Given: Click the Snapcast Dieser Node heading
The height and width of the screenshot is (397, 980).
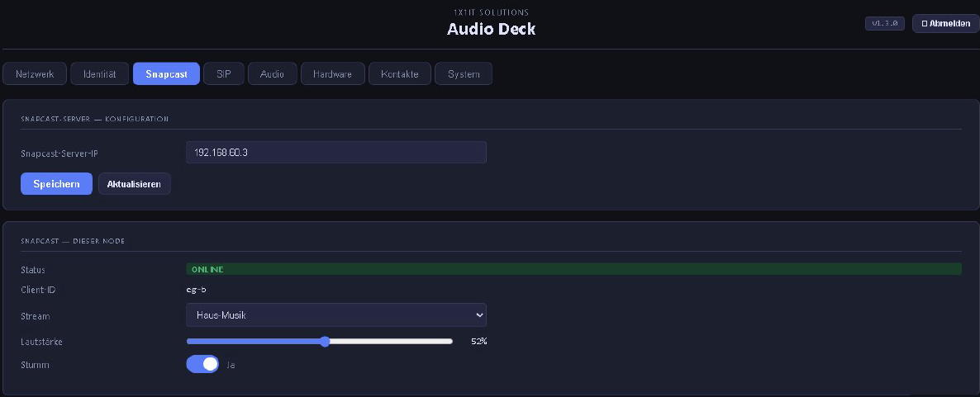Looking at the screenshot, I should pos(73,241).
